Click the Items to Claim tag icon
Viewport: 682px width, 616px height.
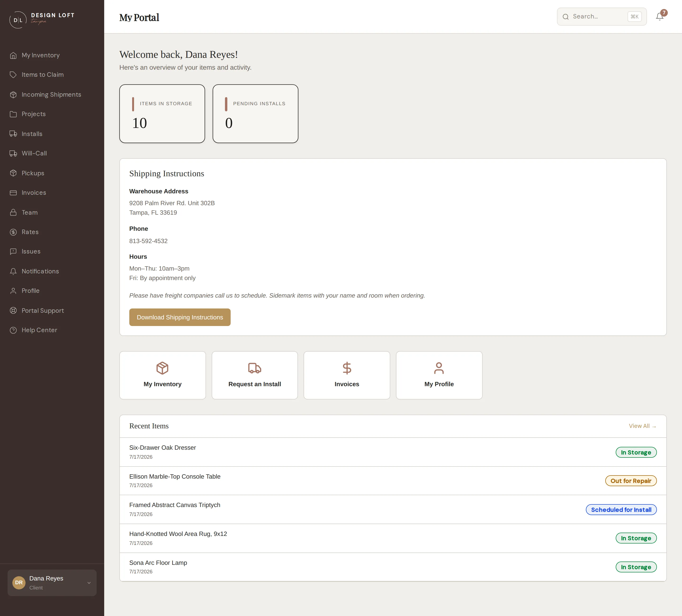tap(13, 75)
